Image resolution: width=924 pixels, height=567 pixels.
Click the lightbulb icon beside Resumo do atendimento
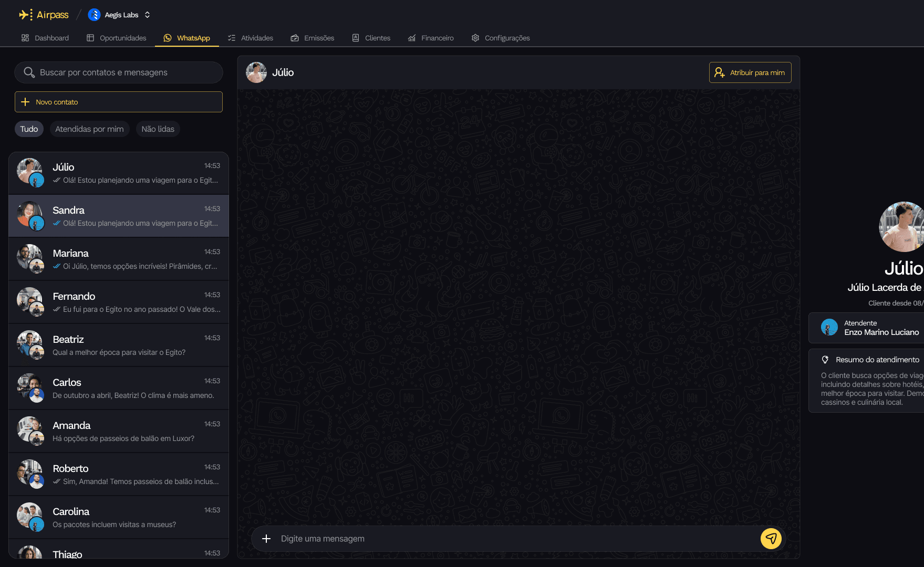[825, 360]
